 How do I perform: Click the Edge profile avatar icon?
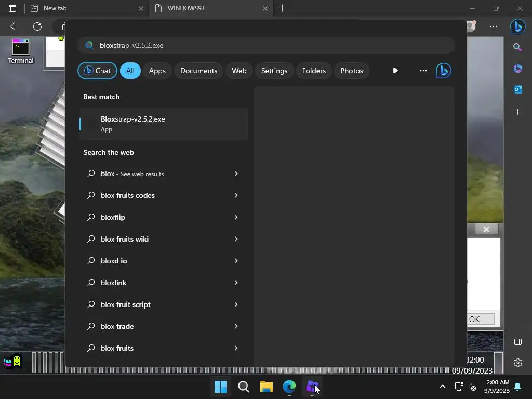pos(471,26)
